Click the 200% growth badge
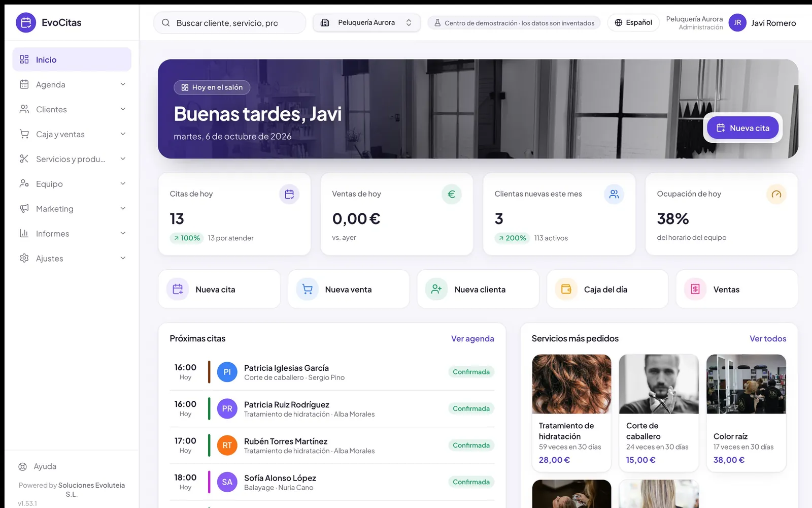The width and height of the screenshot is (812, 508). click(512, 238)
